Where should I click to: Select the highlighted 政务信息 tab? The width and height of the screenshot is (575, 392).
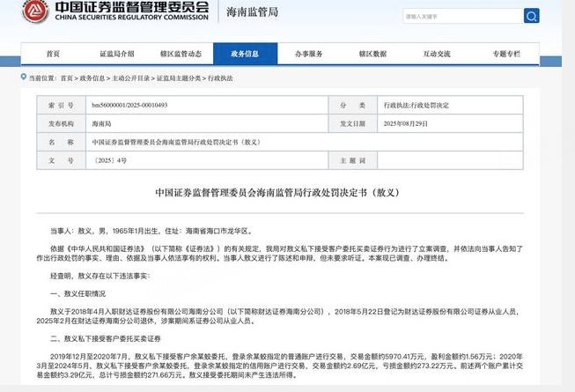[x=245, y=54]
